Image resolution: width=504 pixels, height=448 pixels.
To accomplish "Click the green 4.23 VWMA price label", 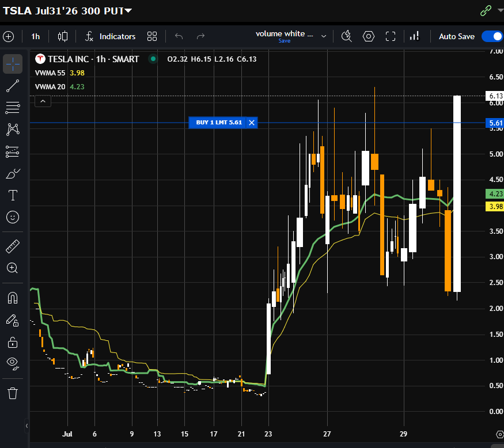I will tap(495, 194).
